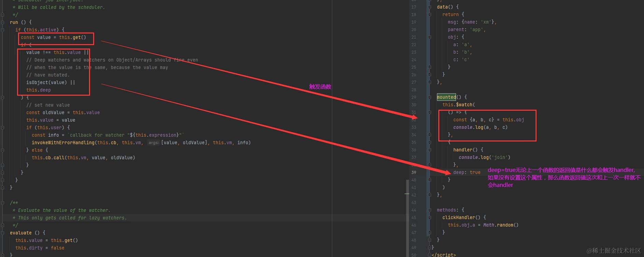Click 'isObject(value) ||' line
The height and width of the screenshot is (257, 644).
coord(50,82)
